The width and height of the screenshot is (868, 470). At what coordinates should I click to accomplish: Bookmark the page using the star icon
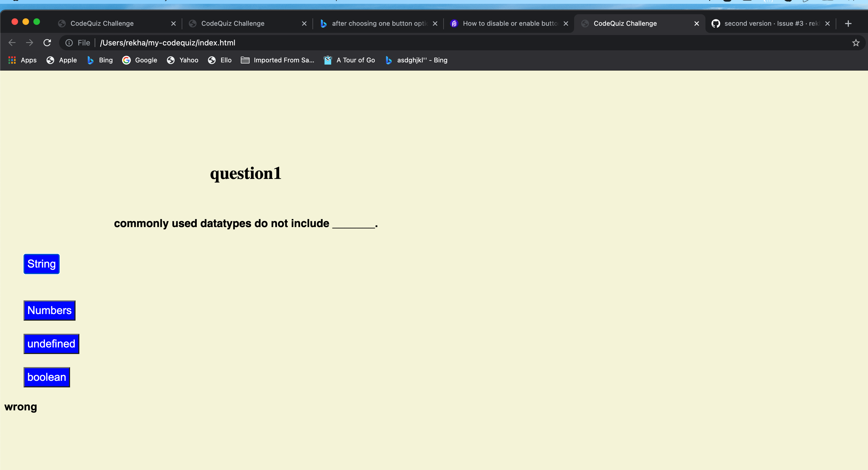tap(855, 42)
